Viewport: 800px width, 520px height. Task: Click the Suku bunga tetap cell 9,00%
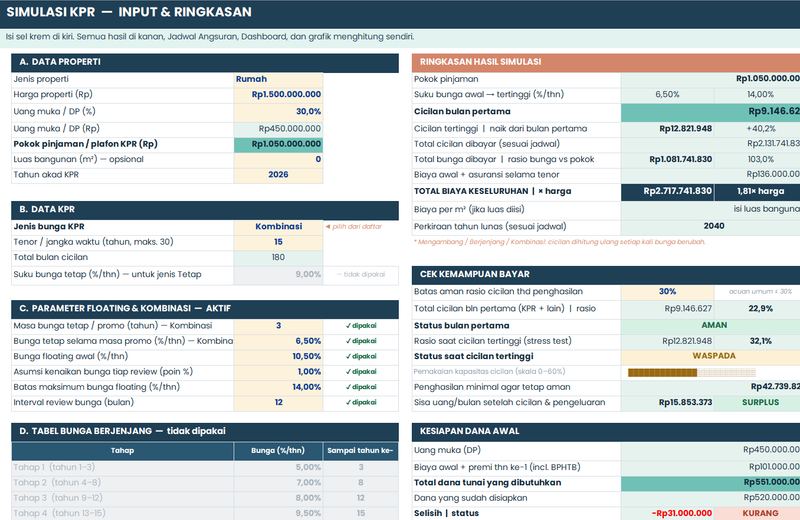pyautogui.click(x=278, y=275)
